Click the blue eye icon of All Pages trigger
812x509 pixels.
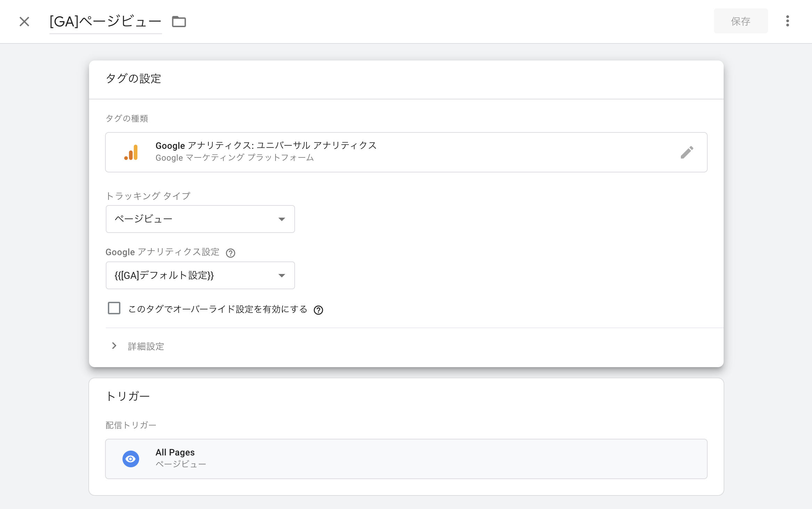pos(131,459)
